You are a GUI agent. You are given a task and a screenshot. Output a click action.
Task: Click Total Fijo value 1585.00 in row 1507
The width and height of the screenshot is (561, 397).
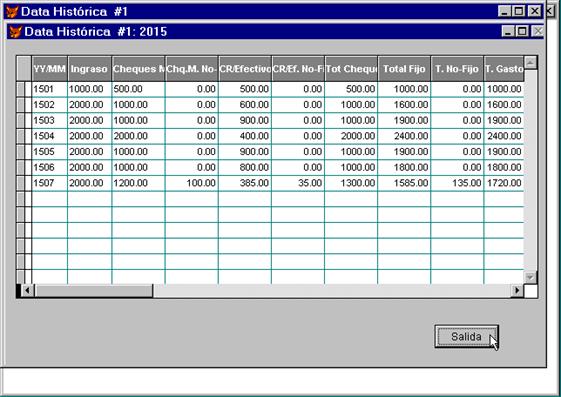pos(404,183)
